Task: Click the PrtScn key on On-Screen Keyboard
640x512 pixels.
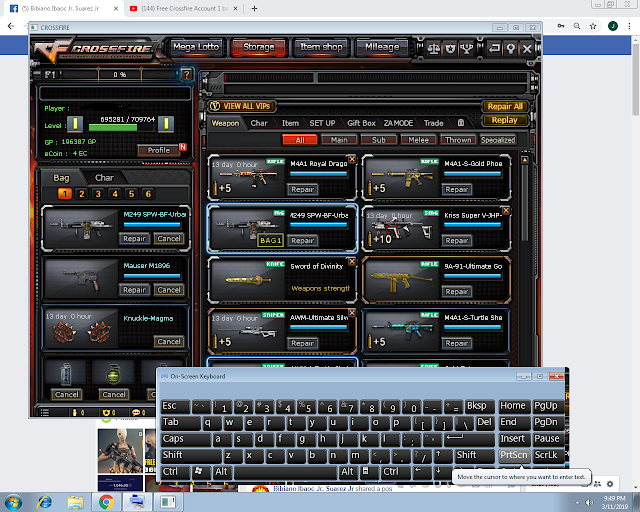Action: click(514, 455)
